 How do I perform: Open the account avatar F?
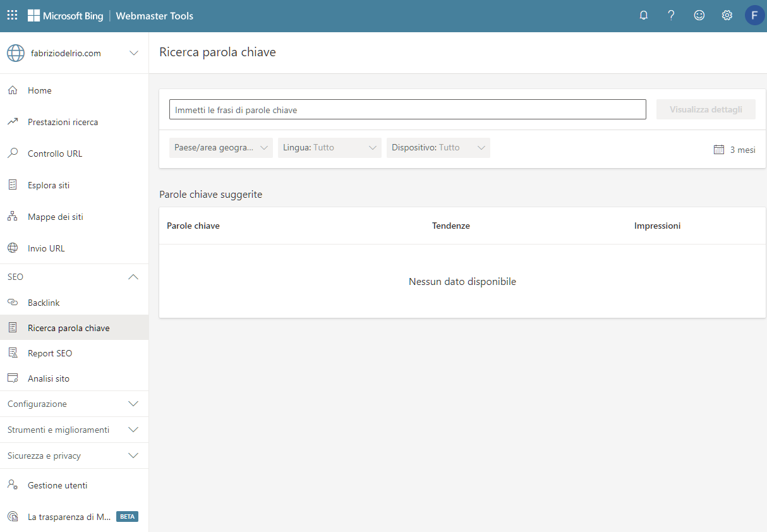click(754, 16)
